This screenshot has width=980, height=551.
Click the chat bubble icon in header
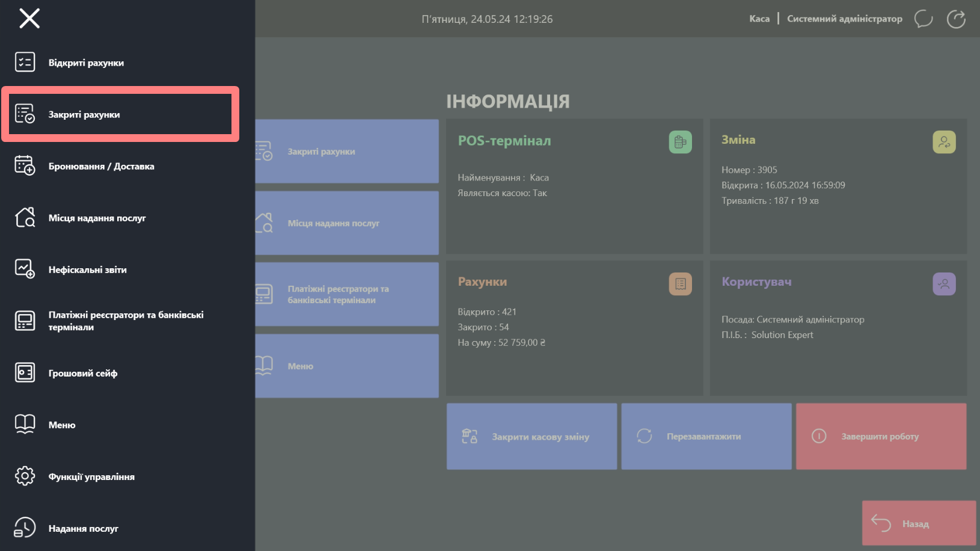(x=923, y=19)
